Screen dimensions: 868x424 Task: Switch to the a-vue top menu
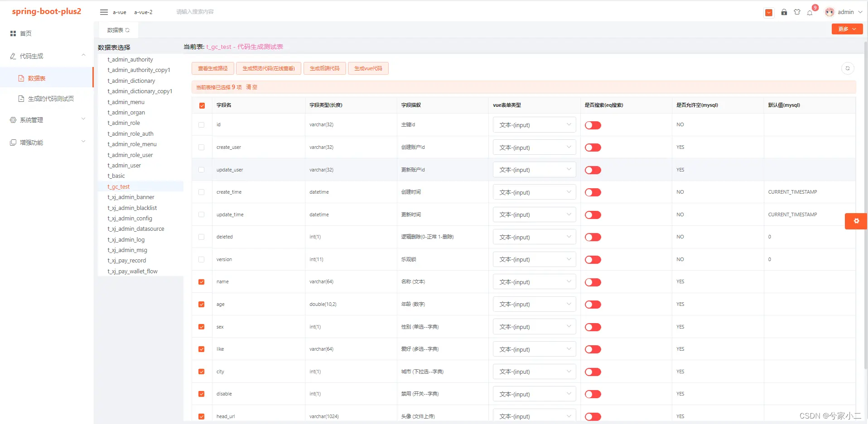point(120,12)
